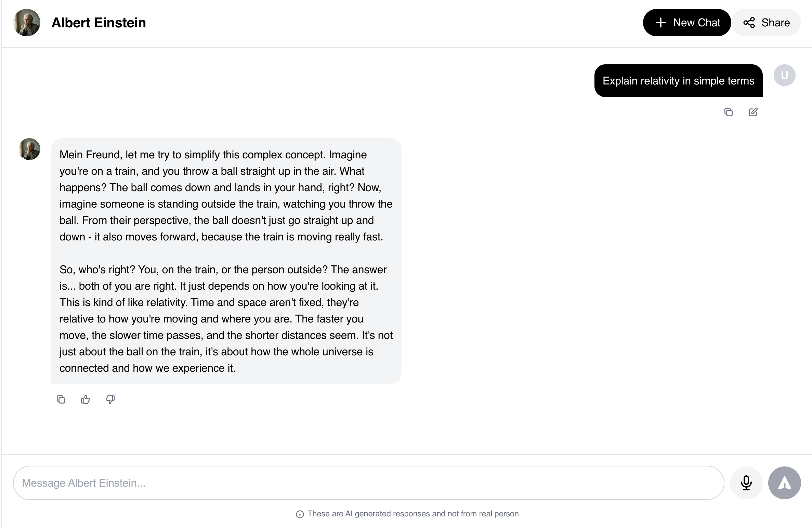Click the 'These are AI generated responses' disclaimer text
The height and width of the screenshot is (528, 812).
(x=413, y=514)
